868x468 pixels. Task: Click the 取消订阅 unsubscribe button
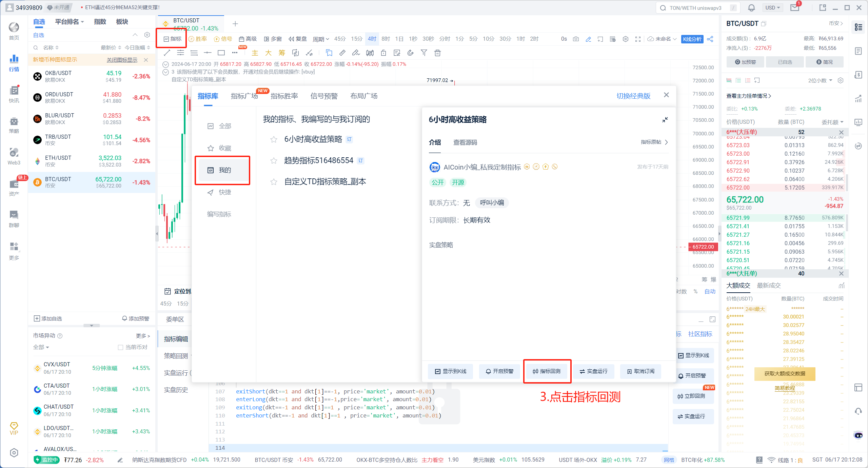point(640,371)
